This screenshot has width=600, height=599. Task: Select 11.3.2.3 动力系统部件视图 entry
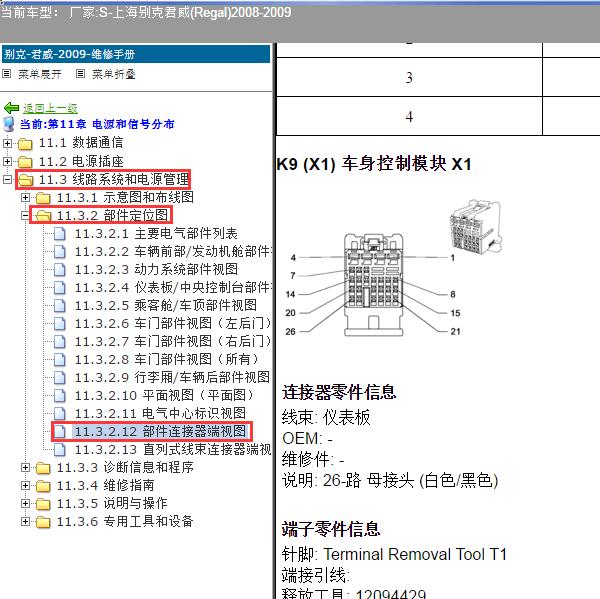tap(156, 269)
